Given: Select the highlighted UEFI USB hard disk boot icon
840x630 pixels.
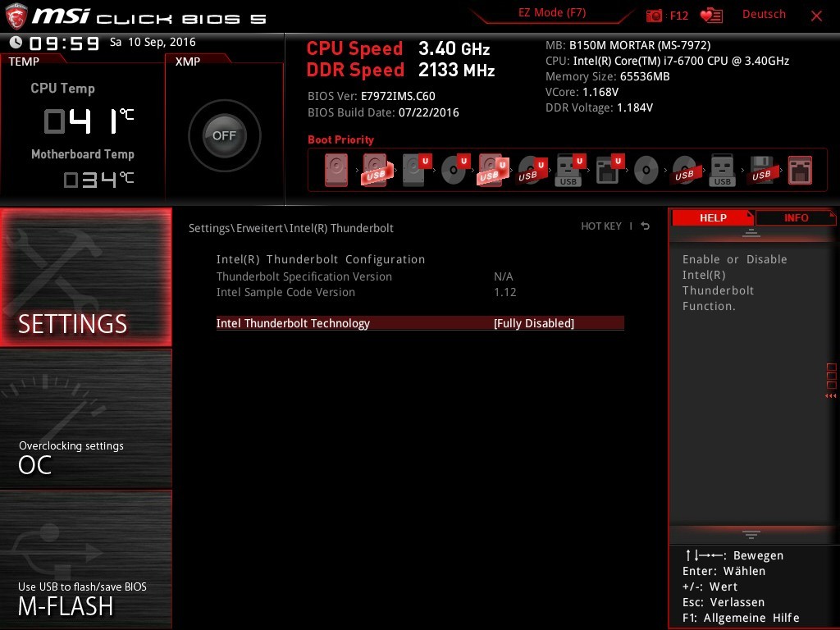Looking at the screenshot, I should (x=492, y=171).
